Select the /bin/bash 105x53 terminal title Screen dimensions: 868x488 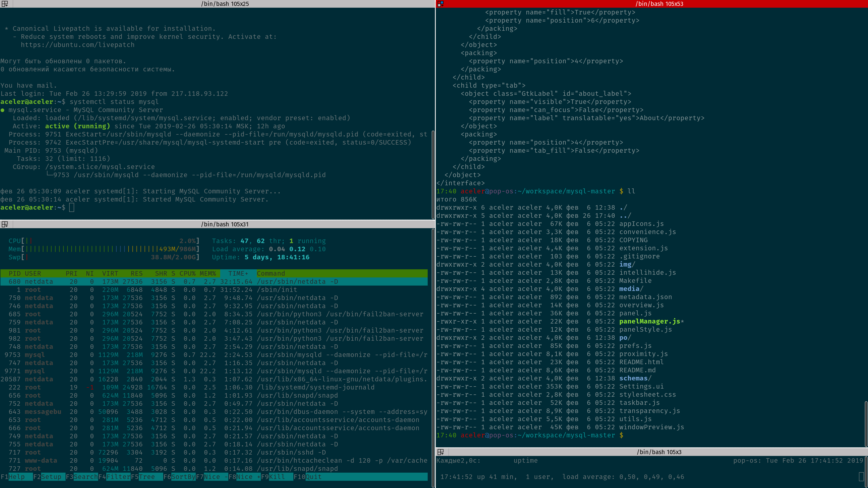[x=659, y=4]
